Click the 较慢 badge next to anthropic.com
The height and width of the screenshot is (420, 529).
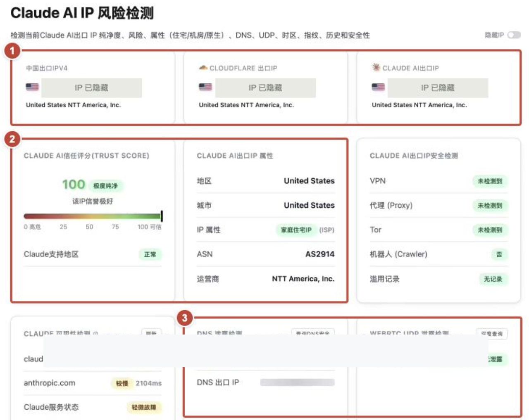(122, 383)
